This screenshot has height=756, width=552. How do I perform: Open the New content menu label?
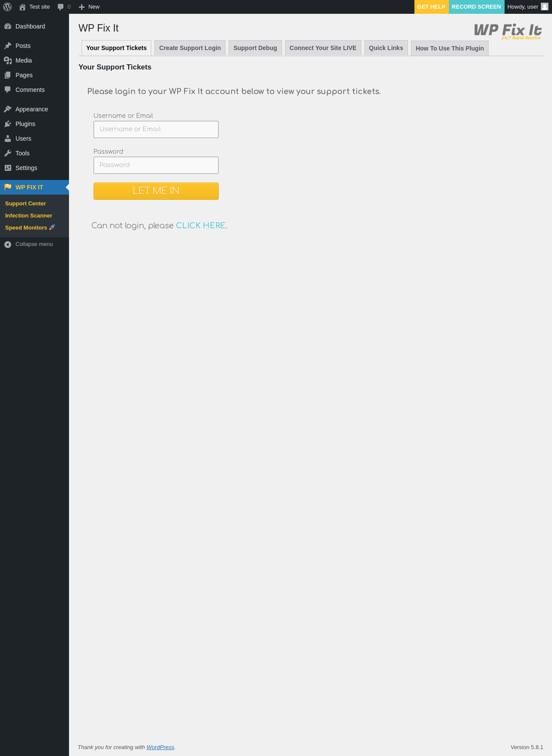click(94, 7)
